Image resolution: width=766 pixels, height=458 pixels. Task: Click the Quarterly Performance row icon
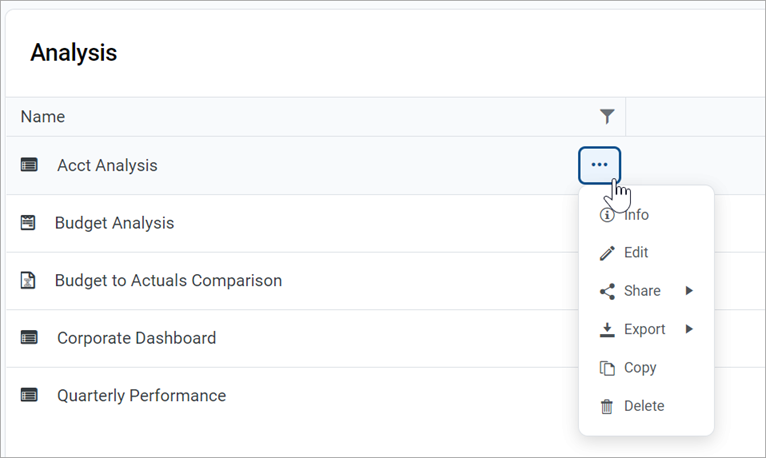click(x=29, y=396)
